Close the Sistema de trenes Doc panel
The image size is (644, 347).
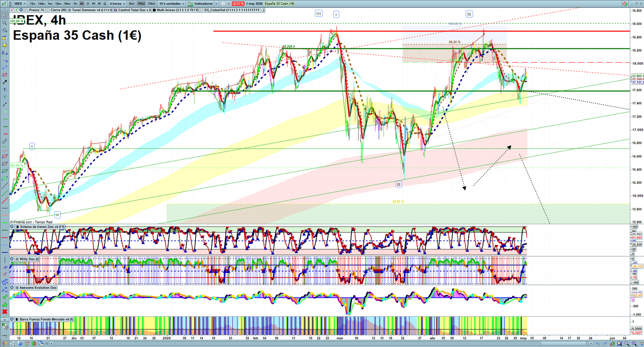click(12, 227)
